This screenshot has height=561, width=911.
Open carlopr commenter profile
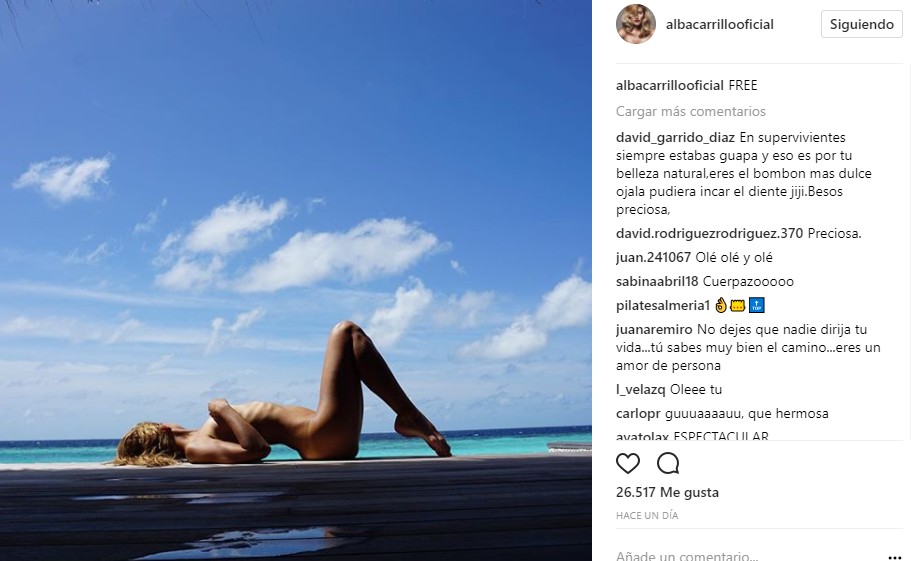click(638, 413)
